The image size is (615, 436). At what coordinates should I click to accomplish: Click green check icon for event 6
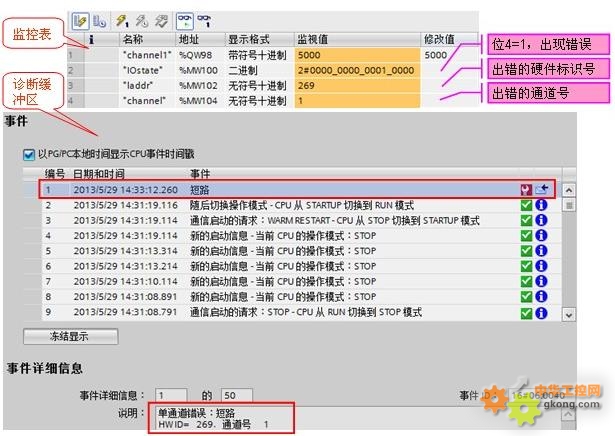[x=526, y=266]
